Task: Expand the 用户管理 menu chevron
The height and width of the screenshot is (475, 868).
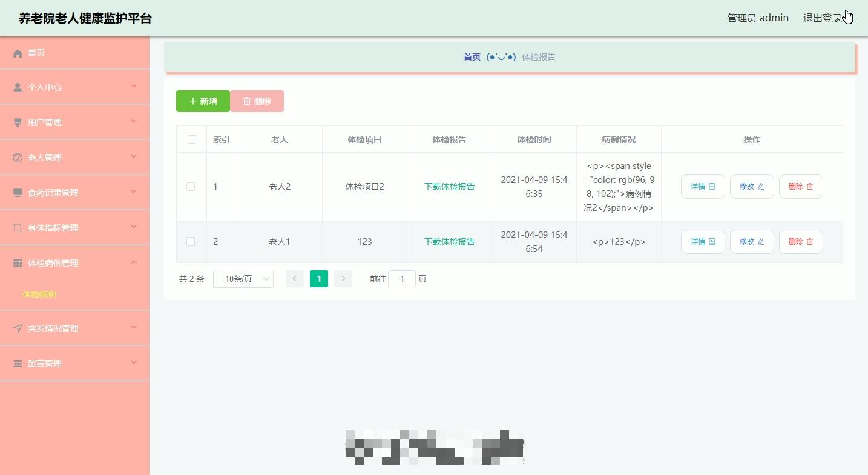Action: [x=134, y=122]
